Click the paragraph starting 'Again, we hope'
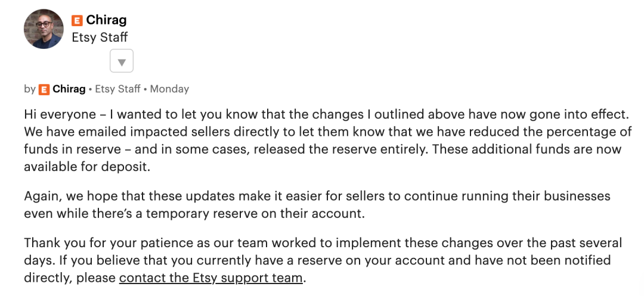Screen dimensions: 644x296 317,205
